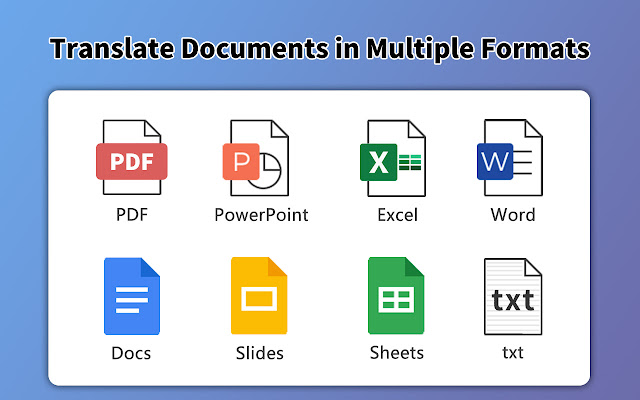Select the yellow Google Slides icon

click(x=259, y=296)
